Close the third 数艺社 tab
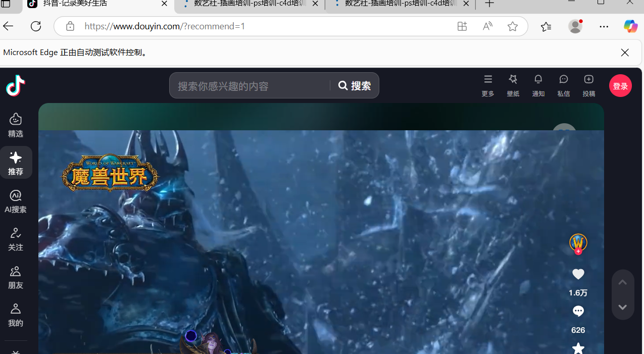Viewport: 644px width, 354px height. click(x=466, y=4)
